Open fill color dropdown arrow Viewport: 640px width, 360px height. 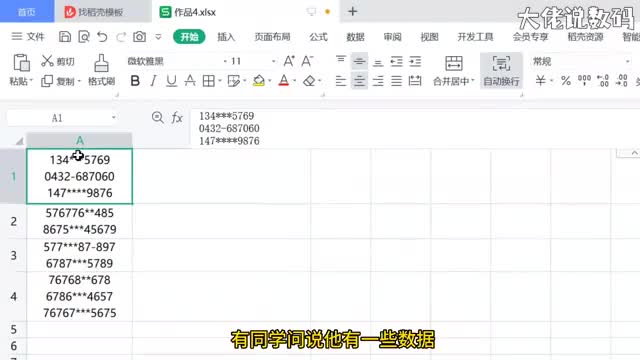[x=270, y=81]
